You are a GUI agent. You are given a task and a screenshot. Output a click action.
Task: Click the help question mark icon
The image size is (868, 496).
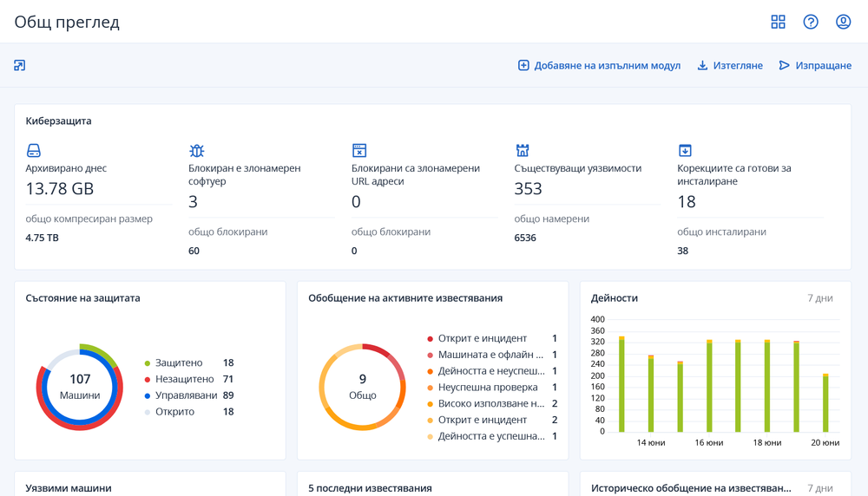[x=811, y=22]
